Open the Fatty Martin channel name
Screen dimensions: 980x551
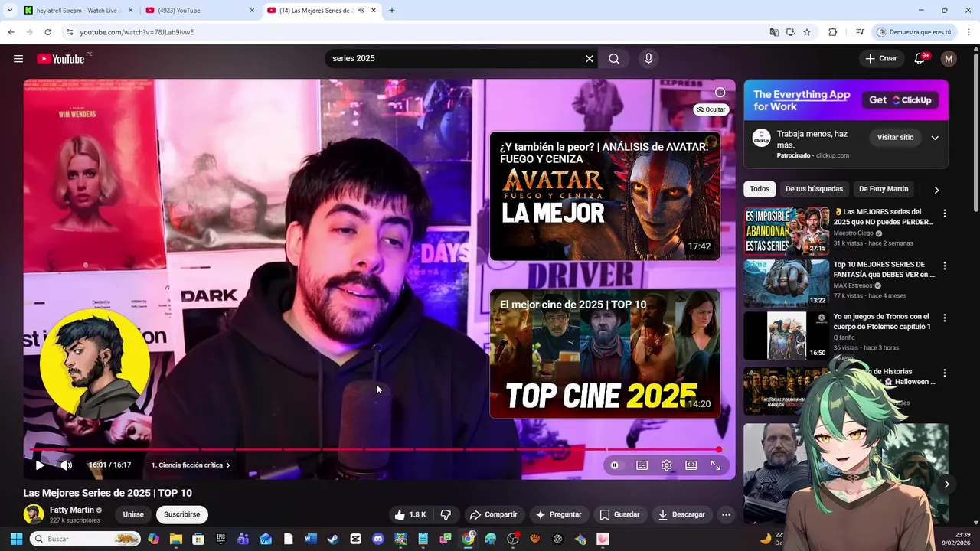[72, 510]
